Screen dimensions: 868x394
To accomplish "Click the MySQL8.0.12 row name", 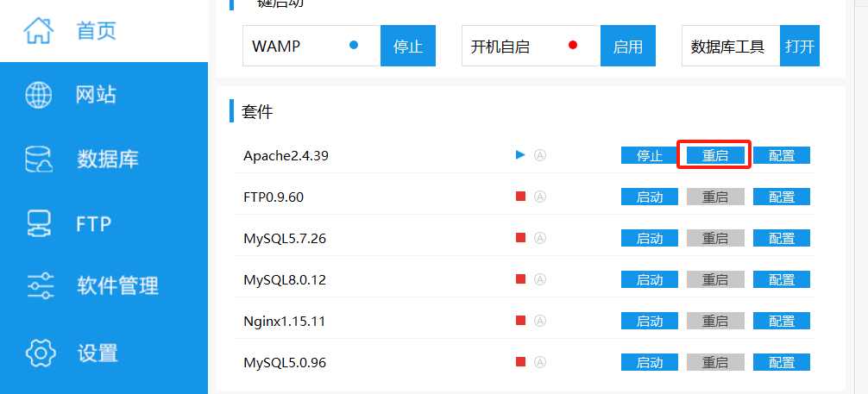I will (x=285, y=280).
